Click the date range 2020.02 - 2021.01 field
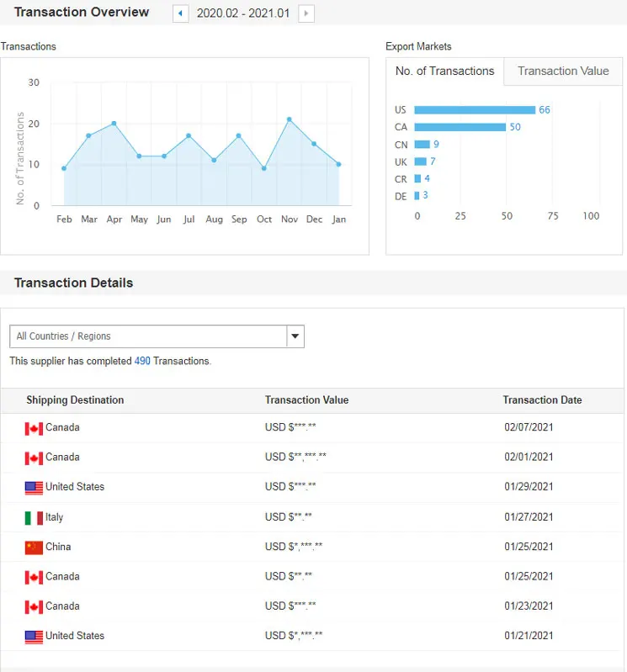Viewport: 627px width, 672px height. point(243,13)
